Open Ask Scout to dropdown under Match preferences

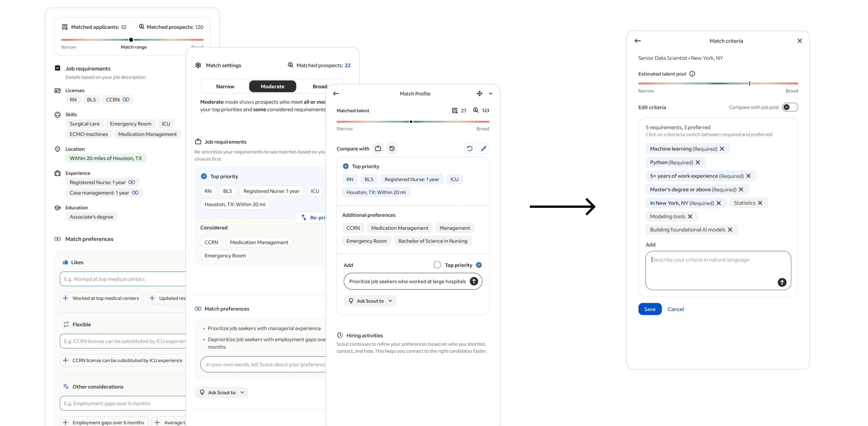click(221, 392)
